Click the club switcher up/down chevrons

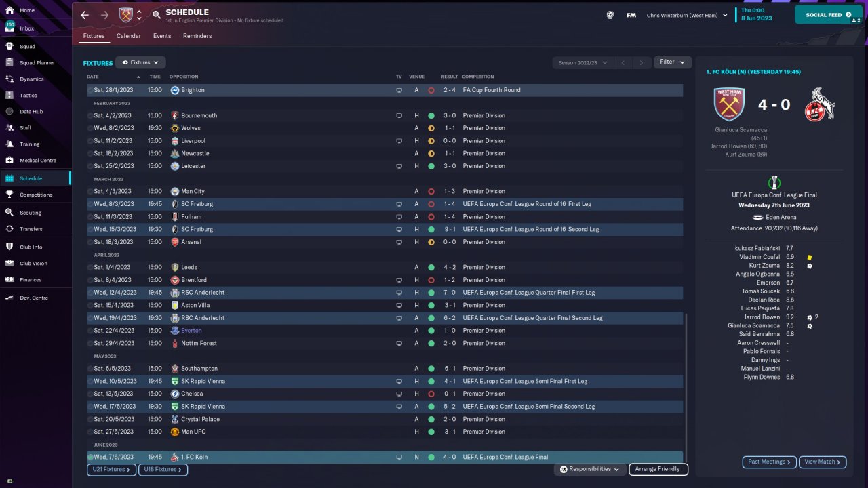(x=139, y=15)
